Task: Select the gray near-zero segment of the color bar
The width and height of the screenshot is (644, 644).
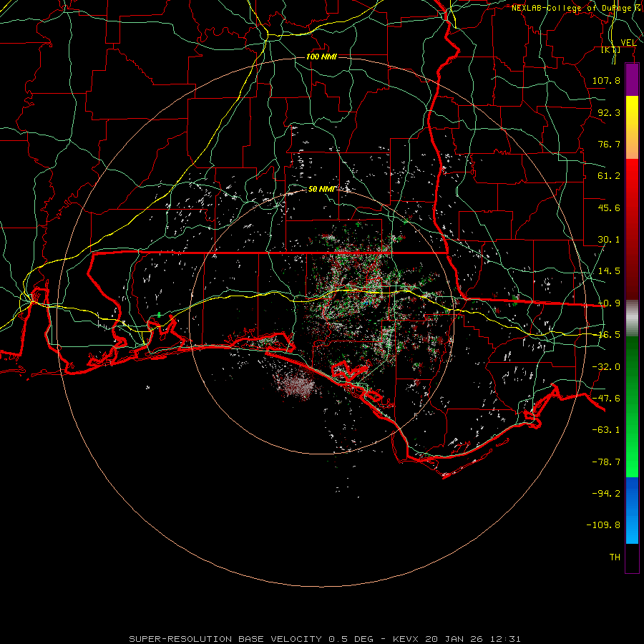Action: click(632, 318)
